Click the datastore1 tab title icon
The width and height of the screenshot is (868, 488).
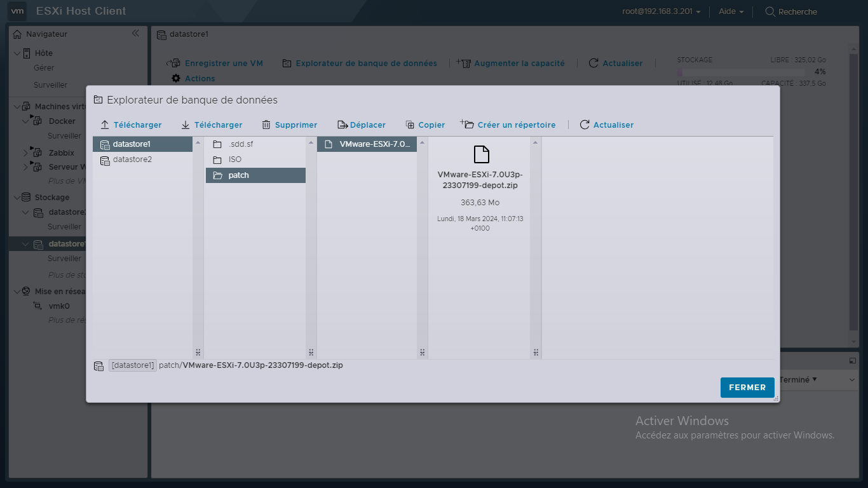point(161,34)
